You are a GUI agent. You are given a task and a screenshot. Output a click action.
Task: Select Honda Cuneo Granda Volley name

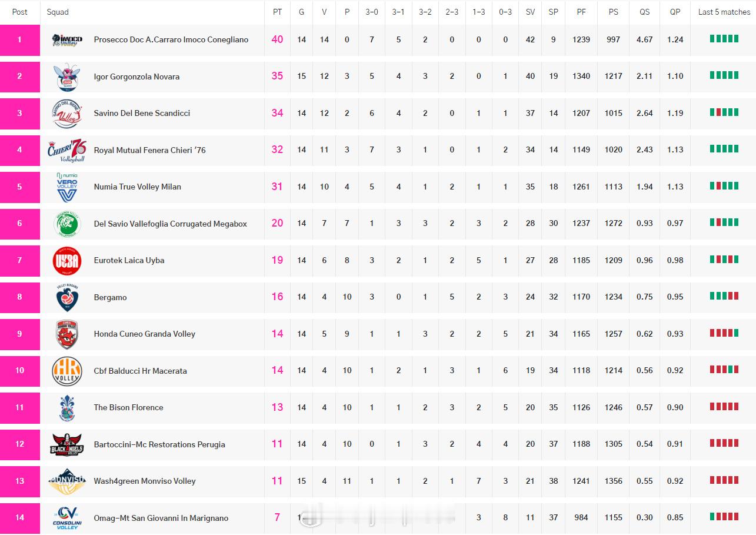(x=145, y=334)
